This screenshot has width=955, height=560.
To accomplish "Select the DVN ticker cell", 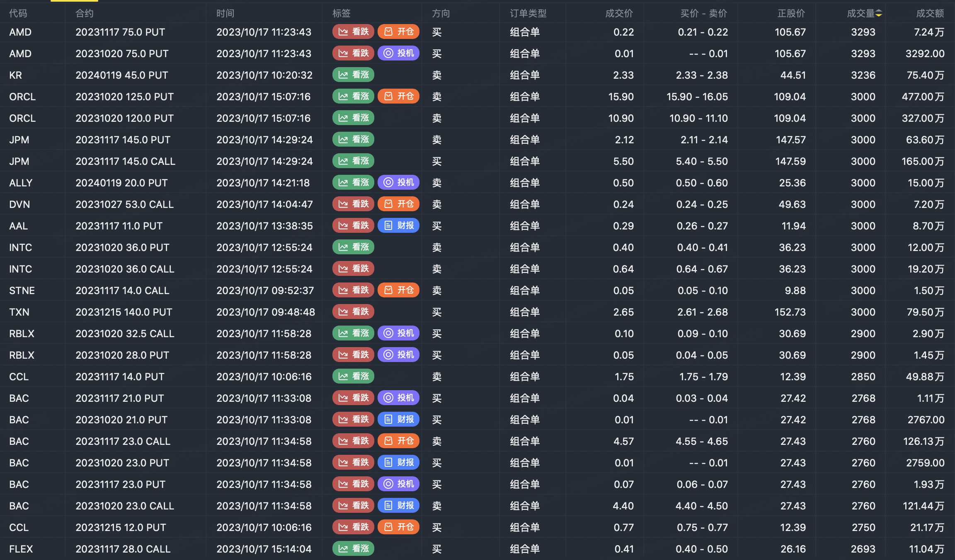I will (x=19, y=204).
